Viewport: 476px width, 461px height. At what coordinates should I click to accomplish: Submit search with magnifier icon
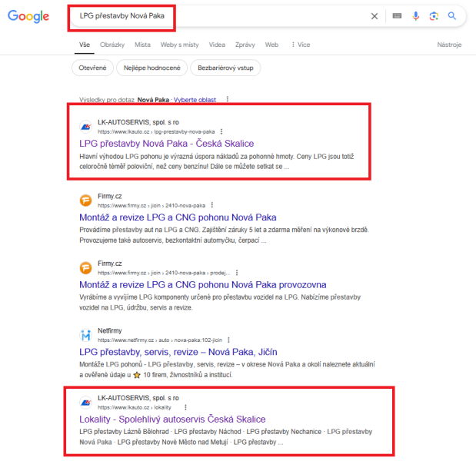click(452, 16)
